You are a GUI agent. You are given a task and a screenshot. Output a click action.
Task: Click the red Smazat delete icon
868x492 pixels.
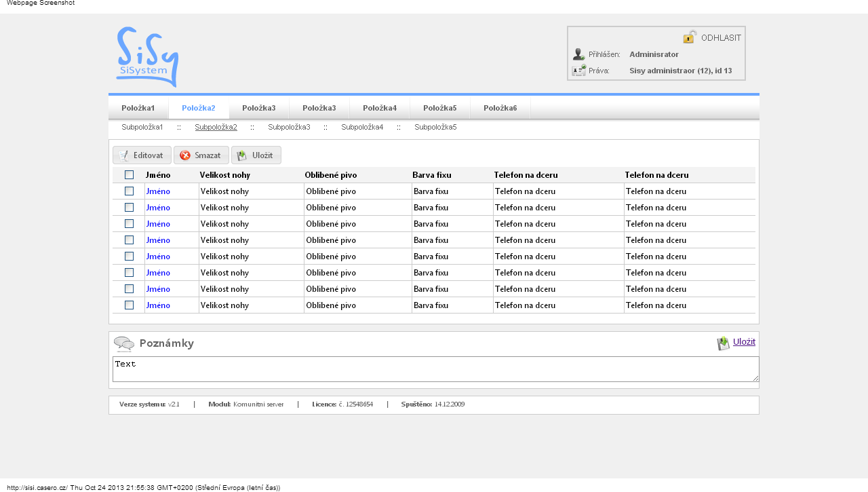point(185,155)
